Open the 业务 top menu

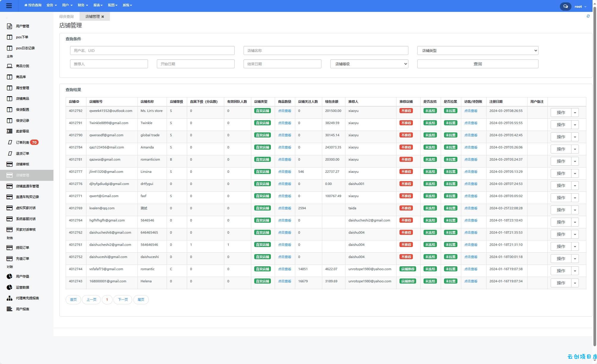click(x=51, y=5)
